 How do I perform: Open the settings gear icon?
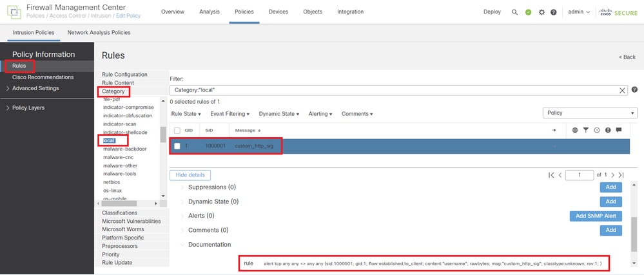coord(542,12)
